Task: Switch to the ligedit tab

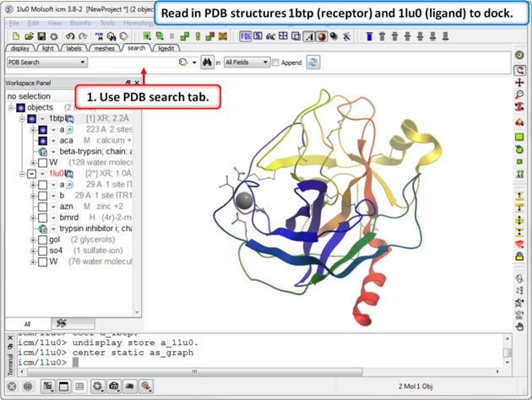Action: click(x=166, y=49)
